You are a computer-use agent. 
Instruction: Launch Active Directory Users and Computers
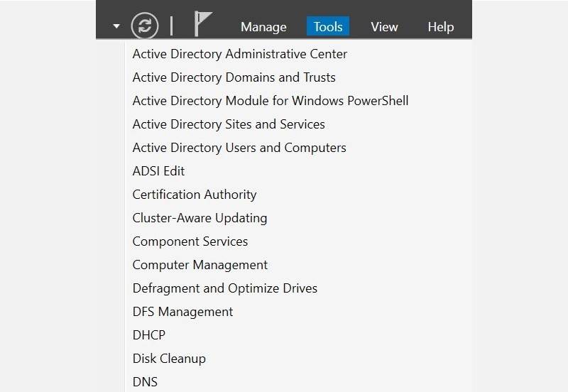(x=239, y=148)
